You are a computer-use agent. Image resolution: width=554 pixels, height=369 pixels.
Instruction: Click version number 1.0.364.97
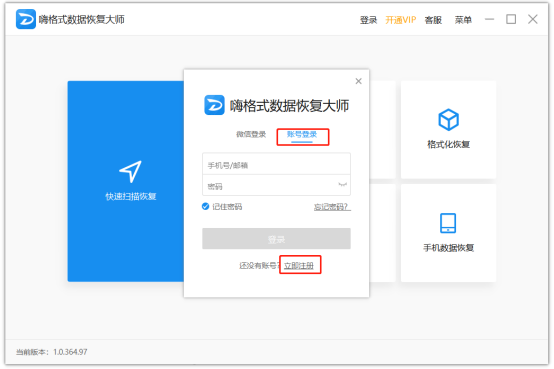tap(70, 352)
